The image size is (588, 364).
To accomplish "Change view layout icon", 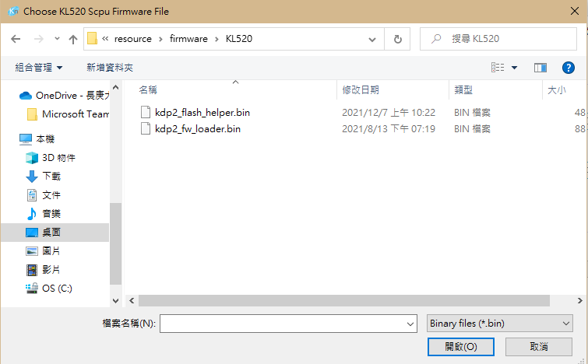I will tap(498, 68).
